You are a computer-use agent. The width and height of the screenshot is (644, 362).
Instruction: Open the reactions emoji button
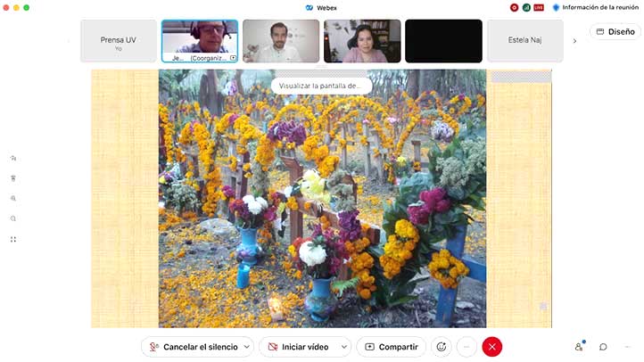pos(441,347)
